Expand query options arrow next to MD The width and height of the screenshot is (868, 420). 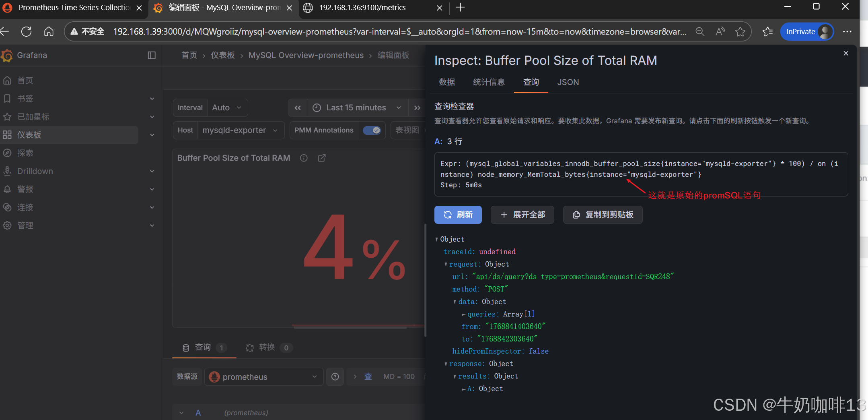pyautogui.click(x=355, y=377)
